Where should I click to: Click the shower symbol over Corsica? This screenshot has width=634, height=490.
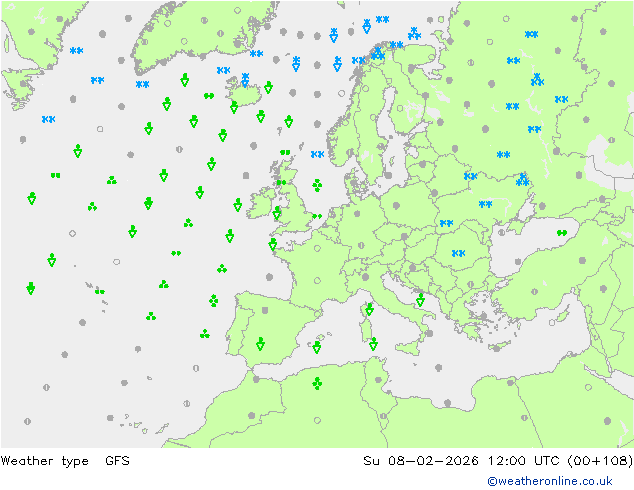[369, 309]
